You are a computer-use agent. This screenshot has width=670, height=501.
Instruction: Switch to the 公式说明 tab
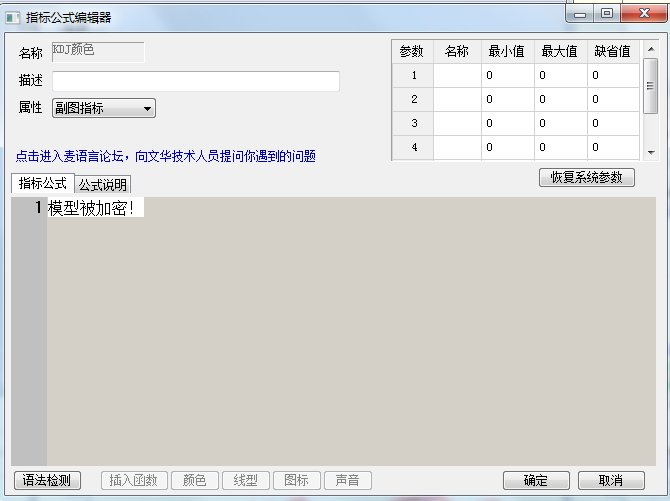click(x=103, y=185)
